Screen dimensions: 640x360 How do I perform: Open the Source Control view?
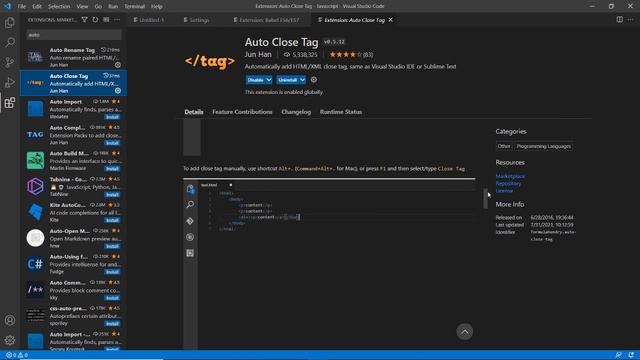pyautogui.click(x=10, y=62)
